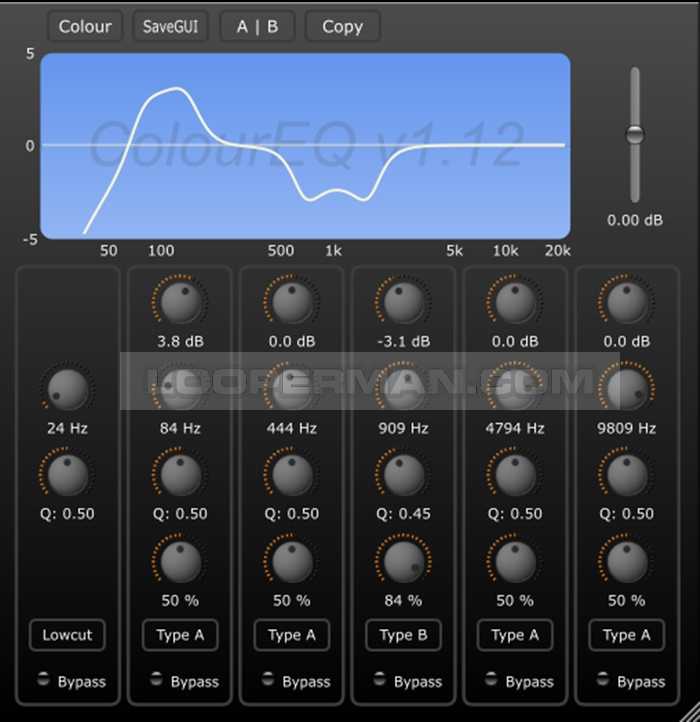
Task: Change Type A selector of the 4794 Hz band
Action: (x=515, y=635)
